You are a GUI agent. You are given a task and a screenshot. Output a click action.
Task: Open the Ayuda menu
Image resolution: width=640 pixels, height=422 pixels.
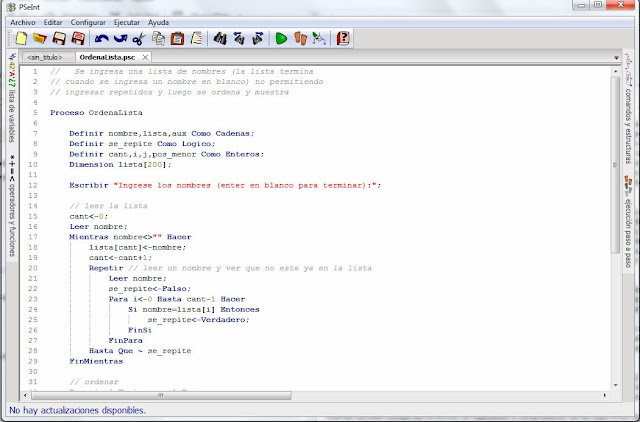tap(158, 22)
